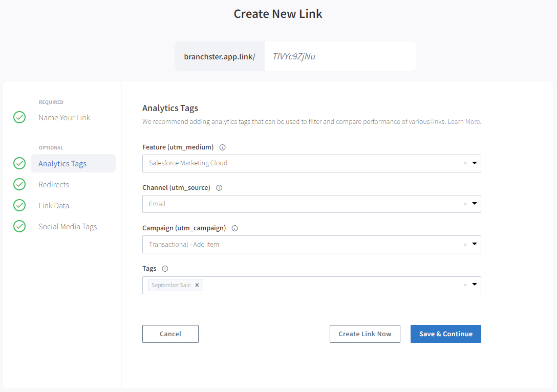Click the Transactional - Add Item value text
This screenshot has height=392, width=557.
coord(184,244)
